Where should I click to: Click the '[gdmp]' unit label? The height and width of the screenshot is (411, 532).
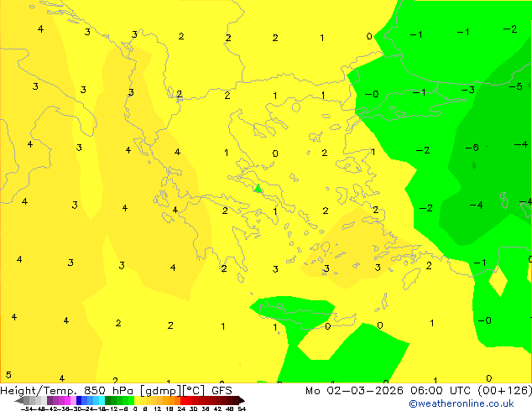coord(161,391)
